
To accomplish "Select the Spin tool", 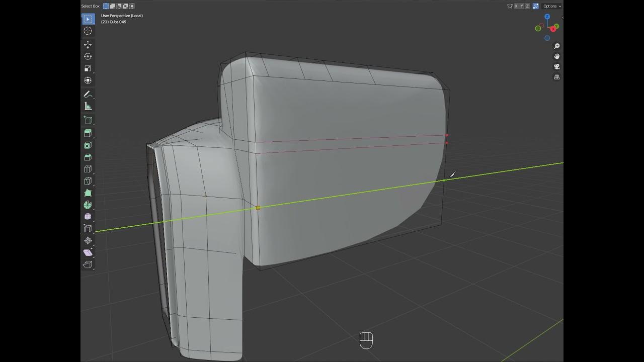I will click(x=88, y=205).
